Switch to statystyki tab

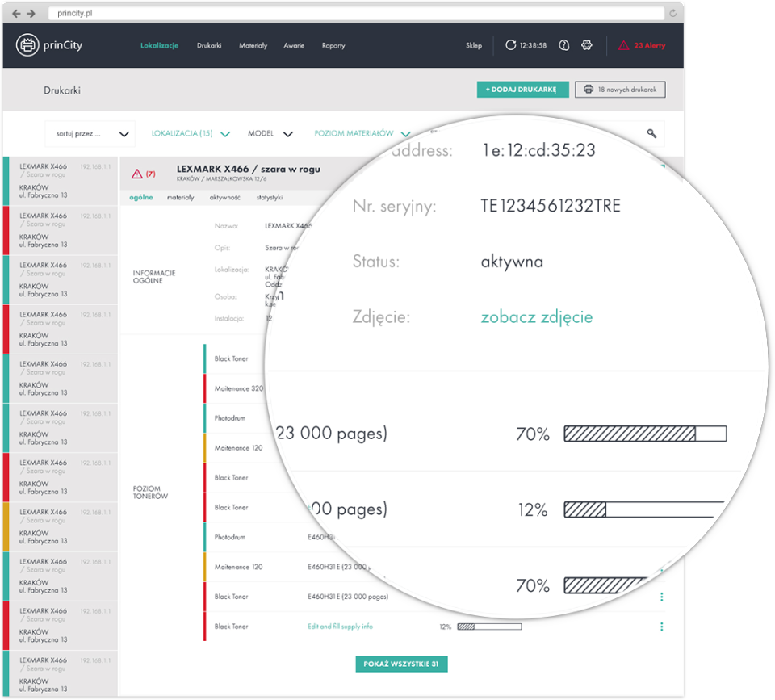click(270, 197)
